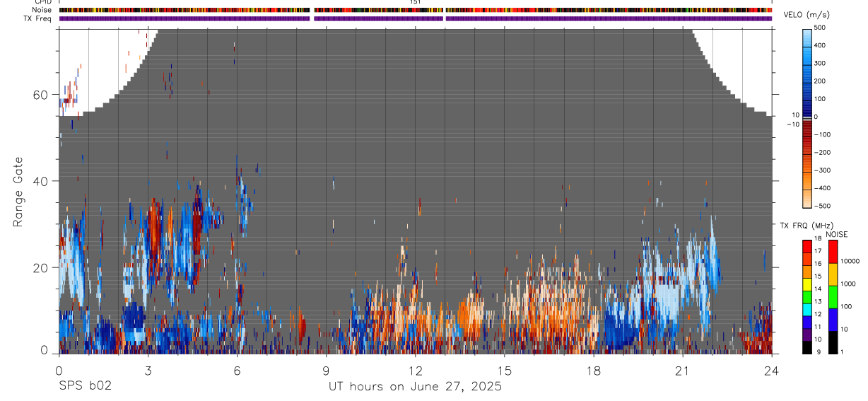The image size is (868, 401).
Task: Click the '12' UT hour tick label
Action: tap(415, 371)
